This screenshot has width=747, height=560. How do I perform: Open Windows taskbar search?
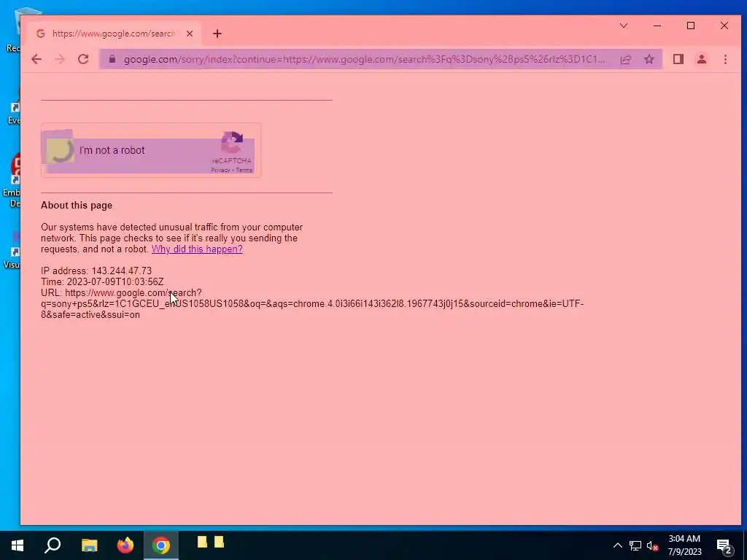[x=53, y=545]
